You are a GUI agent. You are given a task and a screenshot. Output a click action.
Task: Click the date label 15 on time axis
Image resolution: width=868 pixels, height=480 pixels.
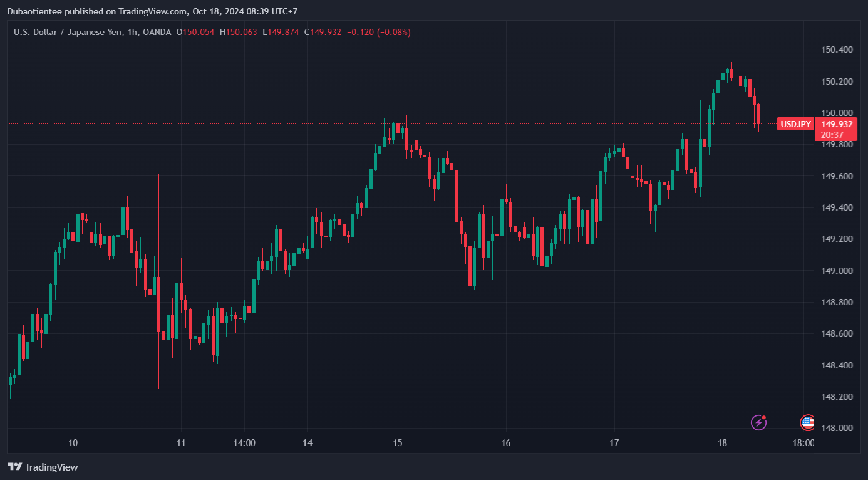pos(398,443)
